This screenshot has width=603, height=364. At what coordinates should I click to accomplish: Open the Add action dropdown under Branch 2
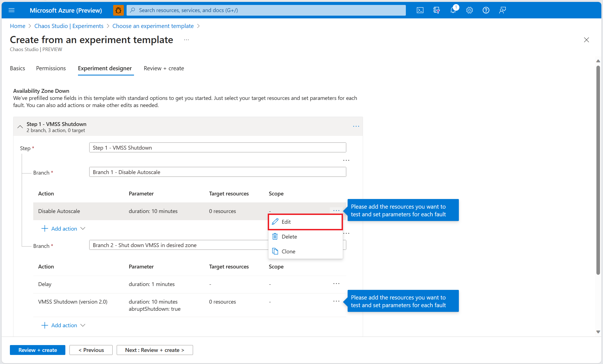click(x=64, y=325)
